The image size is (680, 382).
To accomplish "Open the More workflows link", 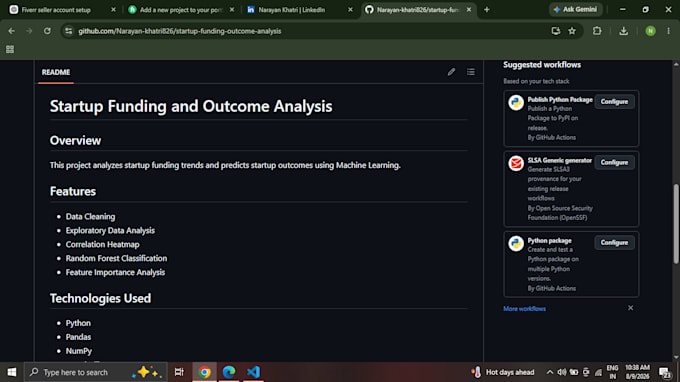I will [524, 309].
